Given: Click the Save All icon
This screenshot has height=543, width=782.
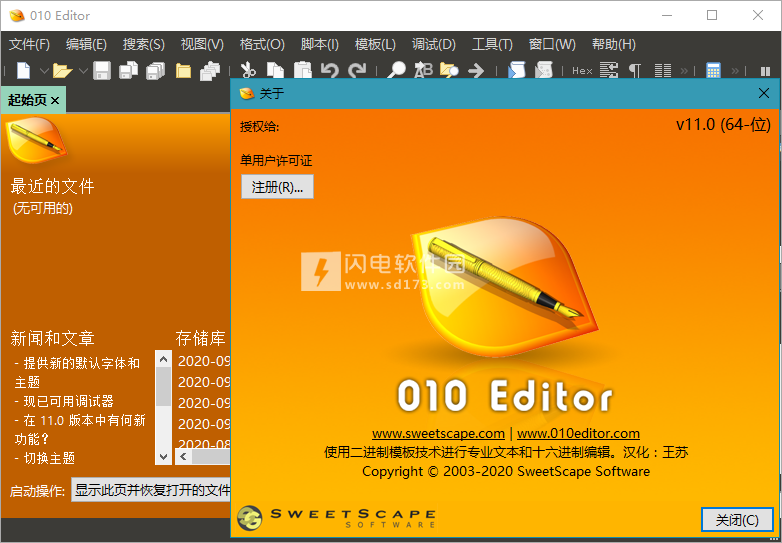Looking at the screenshot, I should point(156,71).
